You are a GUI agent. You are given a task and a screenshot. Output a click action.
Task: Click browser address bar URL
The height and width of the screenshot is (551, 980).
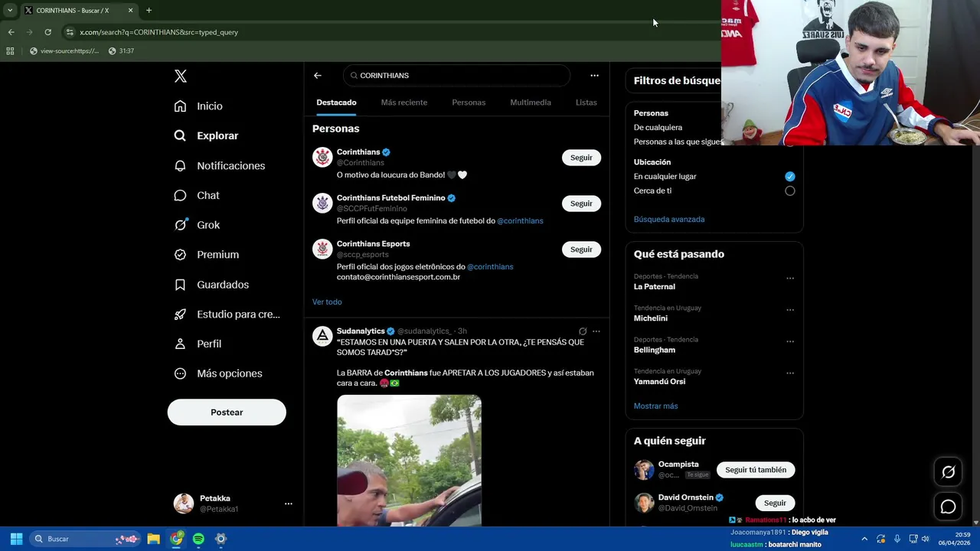pyautogui.click(x=158, y=32)
